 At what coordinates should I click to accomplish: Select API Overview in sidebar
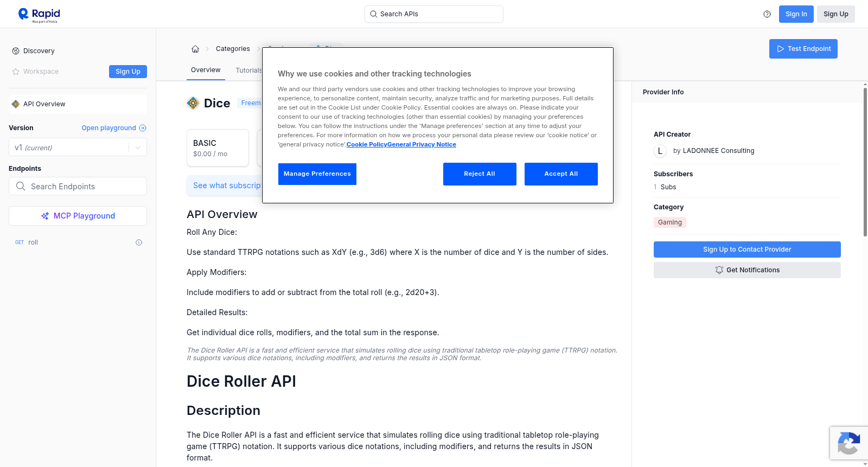[x=78, y=104]
